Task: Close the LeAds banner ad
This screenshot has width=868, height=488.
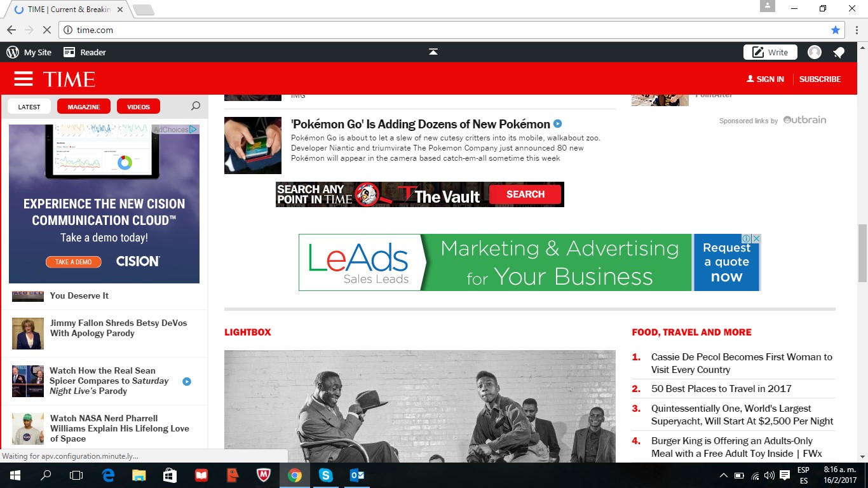Action: 756,239
